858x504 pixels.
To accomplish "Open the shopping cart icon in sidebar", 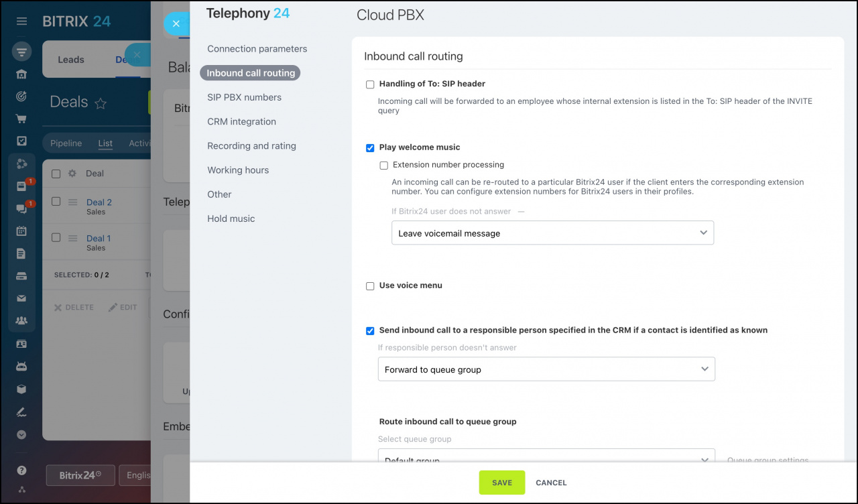I will click(x=21, y=119).
